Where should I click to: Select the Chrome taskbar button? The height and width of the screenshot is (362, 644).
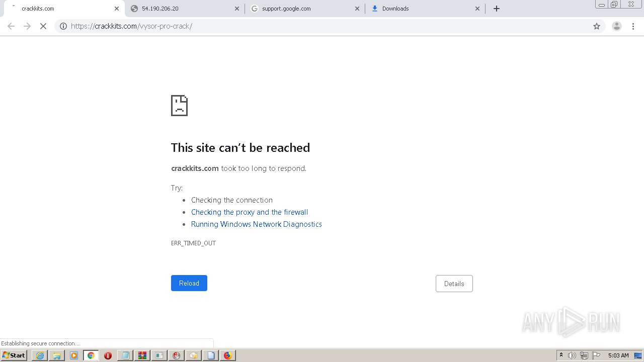point(91,355)
